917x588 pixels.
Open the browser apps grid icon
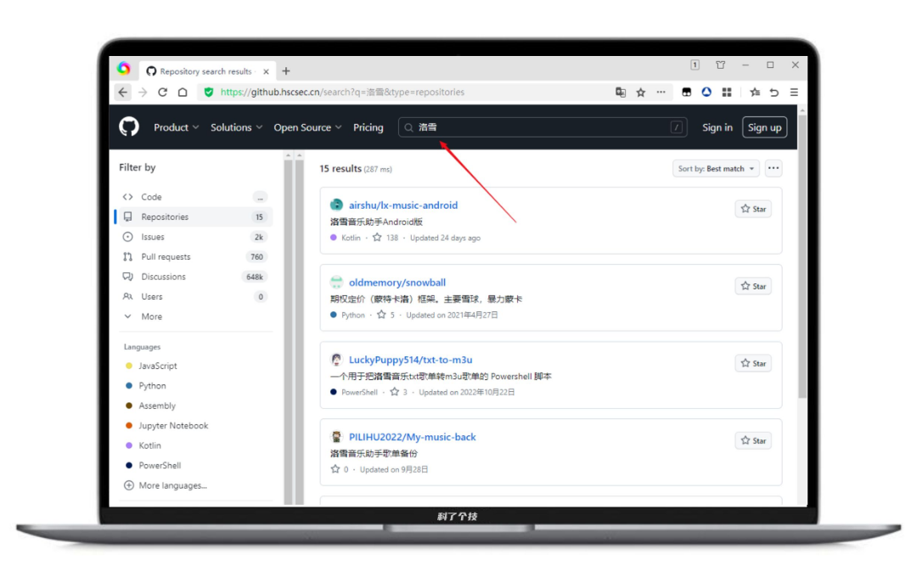[727, 92]
